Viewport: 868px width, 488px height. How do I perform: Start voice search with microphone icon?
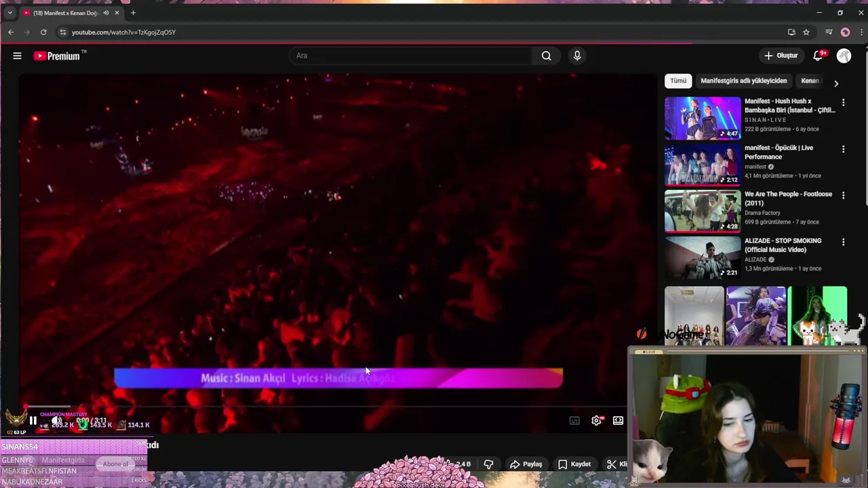click(577, 56)
